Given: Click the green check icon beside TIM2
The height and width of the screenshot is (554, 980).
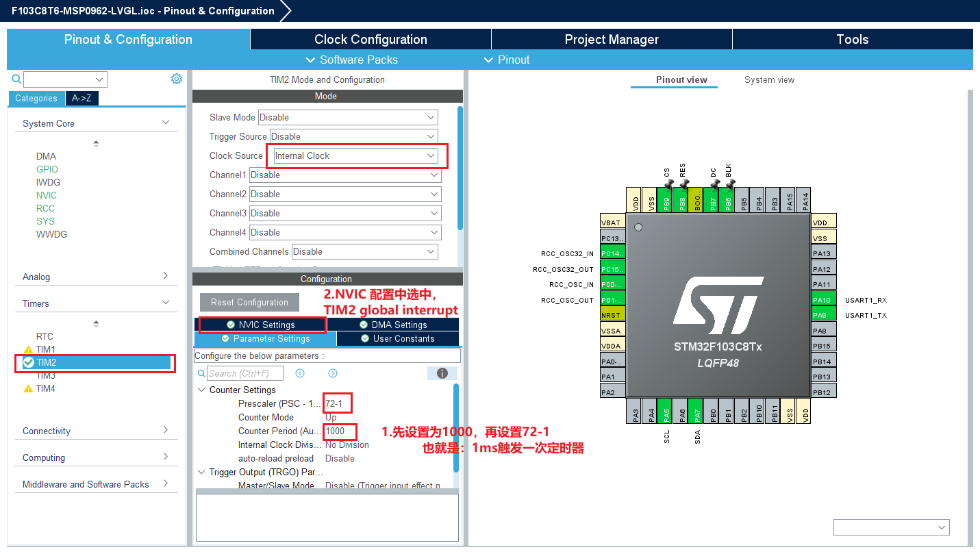Looking at the screenshot, I should (x=29, y=362).
